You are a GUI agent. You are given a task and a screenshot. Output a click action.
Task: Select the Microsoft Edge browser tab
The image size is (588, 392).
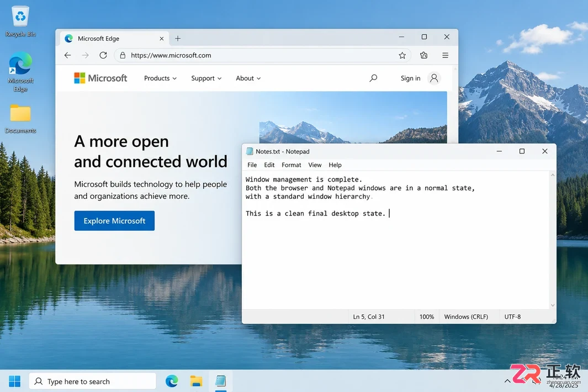point(114,38)
